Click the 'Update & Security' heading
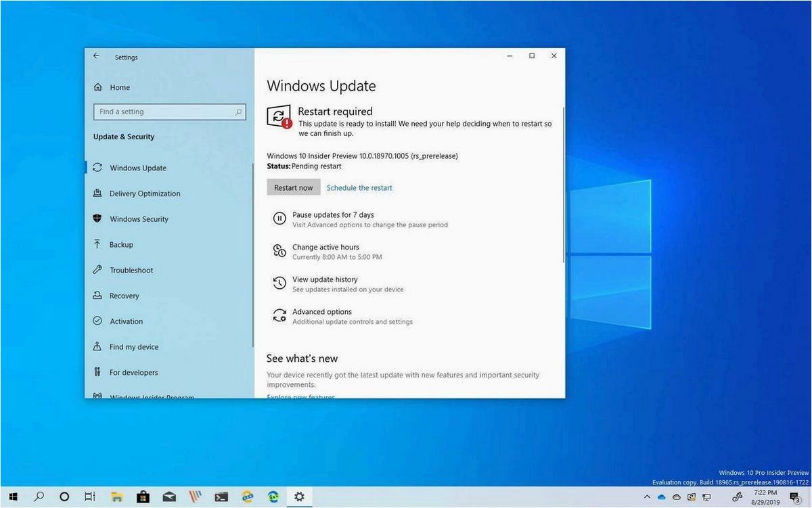 point(124,137)
